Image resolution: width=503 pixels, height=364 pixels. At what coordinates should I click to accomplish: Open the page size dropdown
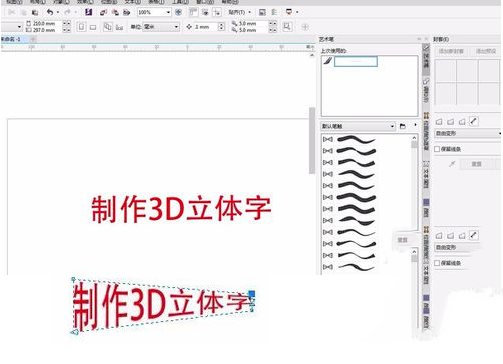(19, 27)
